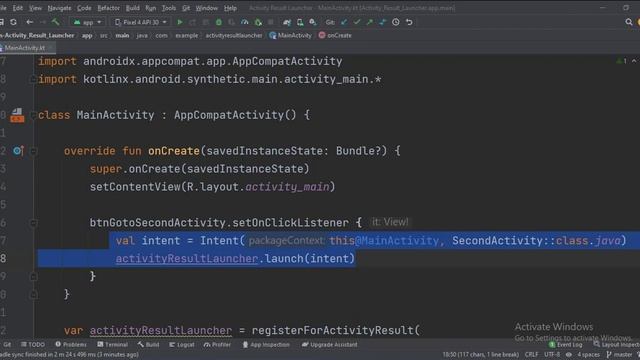Image resolution: width=640 pixels, height=360 pixels.
Task: Launch the profiler gauge icon in toolbar
Action: (x=244, y=22)
